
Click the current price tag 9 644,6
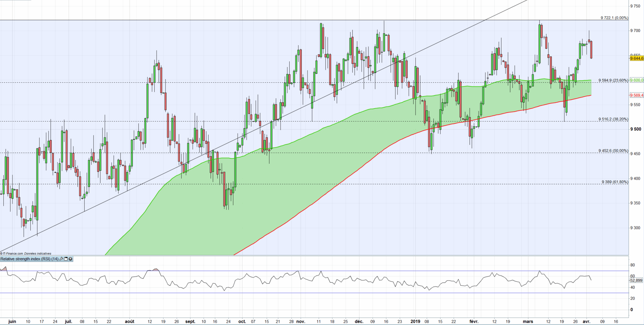(637, 58)
